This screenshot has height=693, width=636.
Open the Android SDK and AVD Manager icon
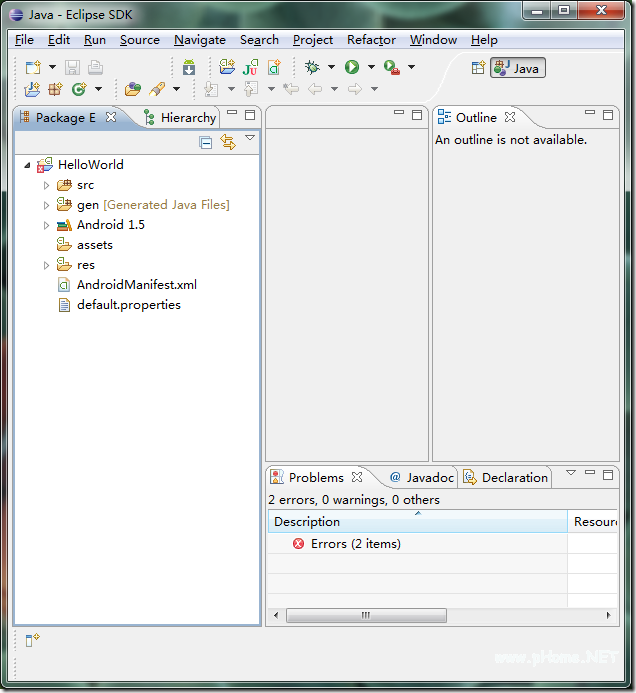tap(189, 67)
